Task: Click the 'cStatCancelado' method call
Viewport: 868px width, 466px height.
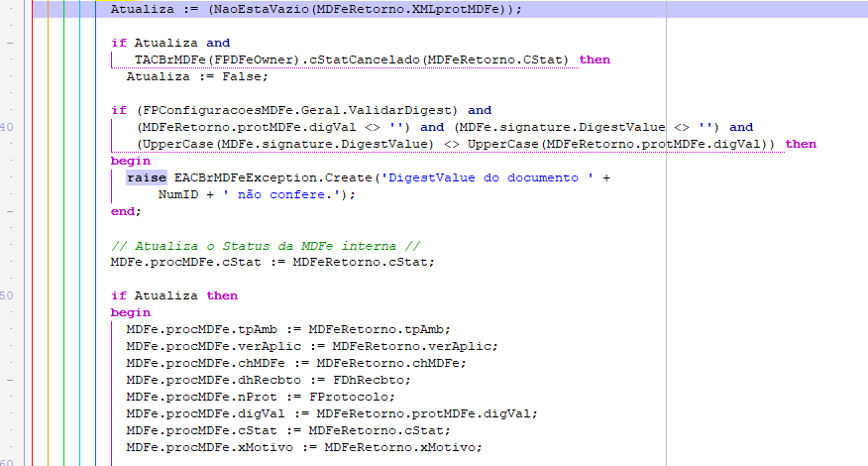Action: [x=365, y=59]
